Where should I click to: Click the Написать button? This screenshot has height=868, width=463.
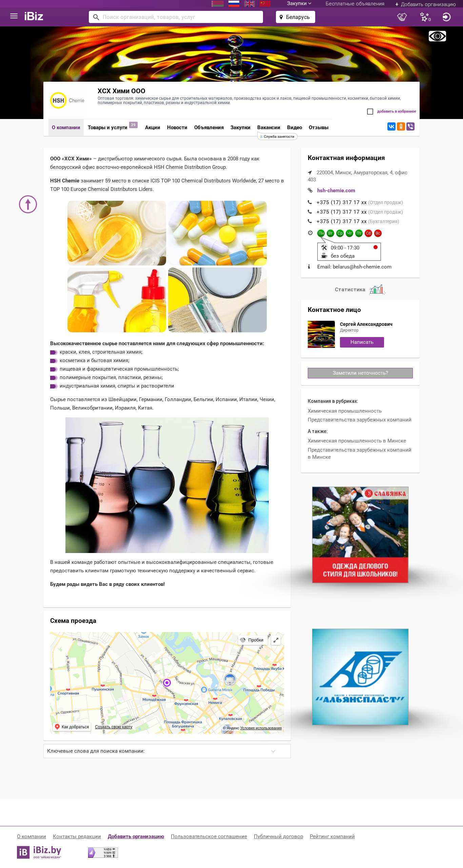point(362,342)
